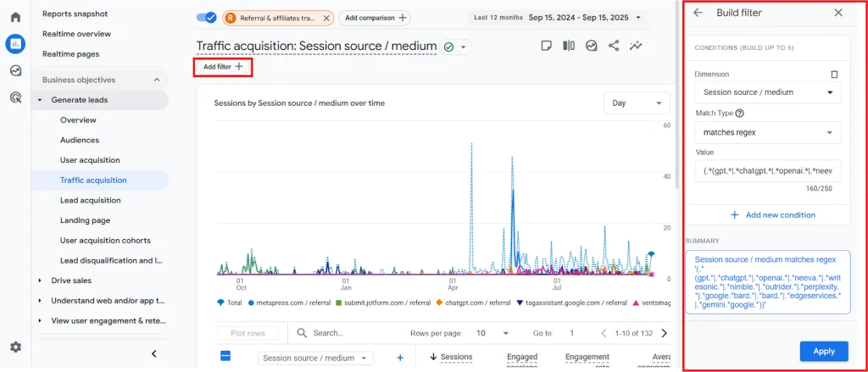Viewport: 868px width, 372px height.
Task: Click the Apply button
Action: pyautogui.click(x=823, y=351)
